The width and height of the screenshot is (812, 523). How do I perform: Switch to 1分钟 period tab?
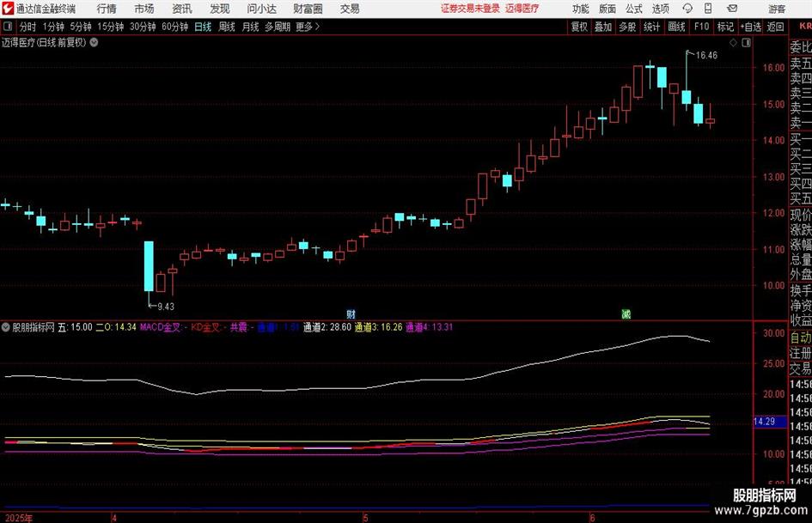(53, 27)
